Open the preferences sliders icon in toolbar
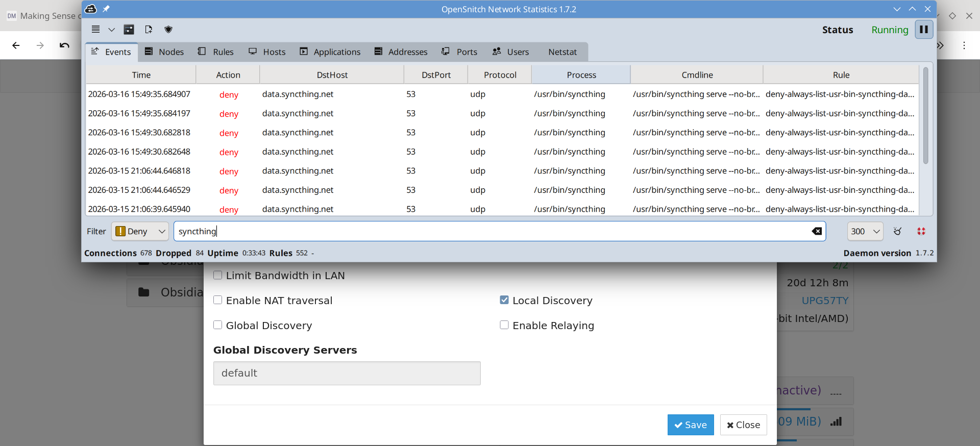The image size is (980, 446). (x=129, y=30)
